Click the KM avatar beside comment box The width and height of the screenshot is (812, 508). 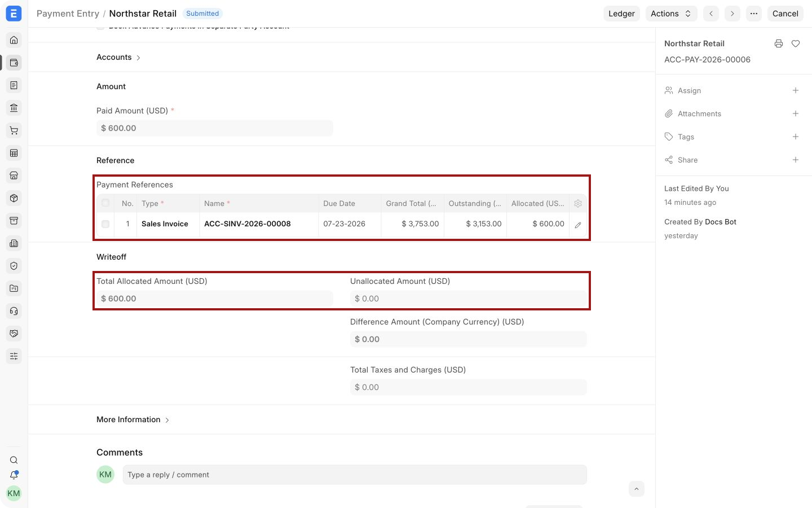click(x=105, y=475)
